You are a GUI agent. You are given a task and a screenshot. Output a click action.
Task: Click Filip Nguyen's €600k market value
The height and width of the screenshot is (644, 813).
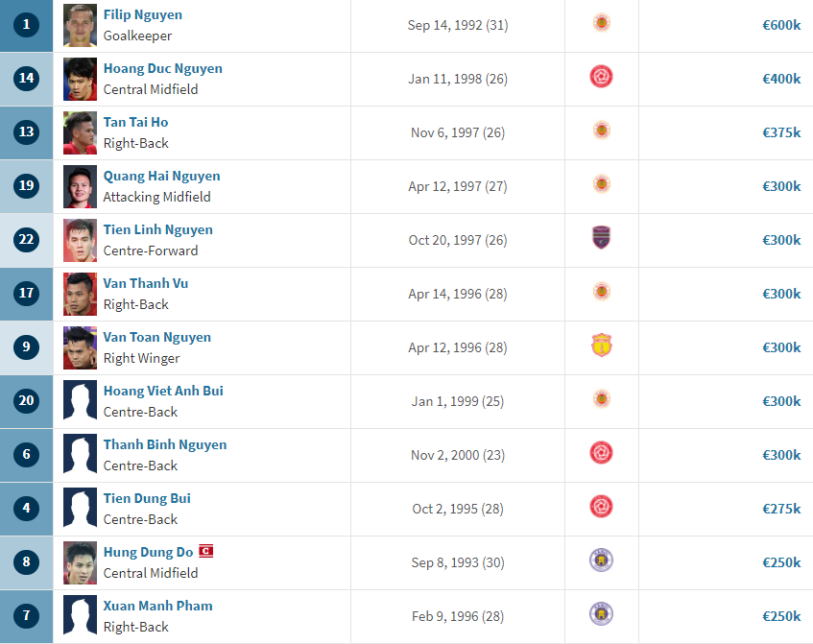[x=780, y=25]
